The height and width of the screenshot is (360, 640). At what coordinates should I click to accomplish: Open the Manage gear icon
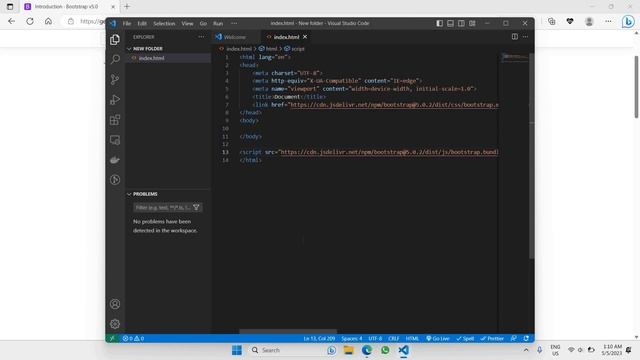(115, 324)
